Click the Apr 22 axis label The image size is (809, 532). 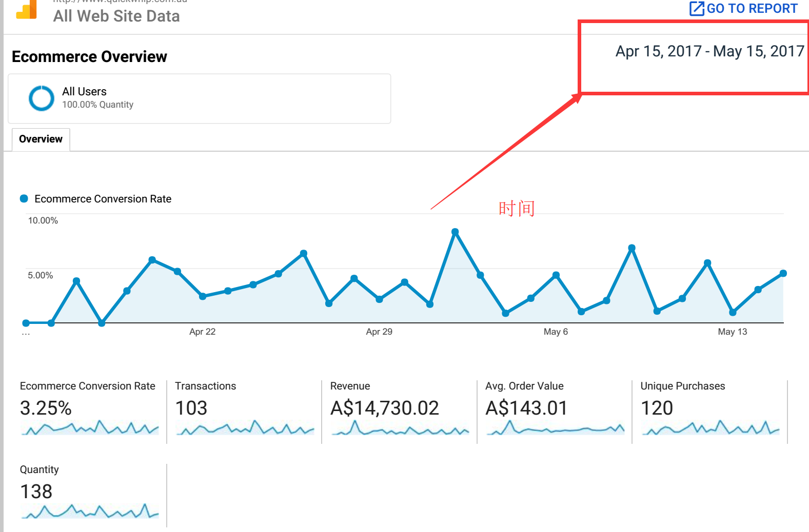(203, 332)
